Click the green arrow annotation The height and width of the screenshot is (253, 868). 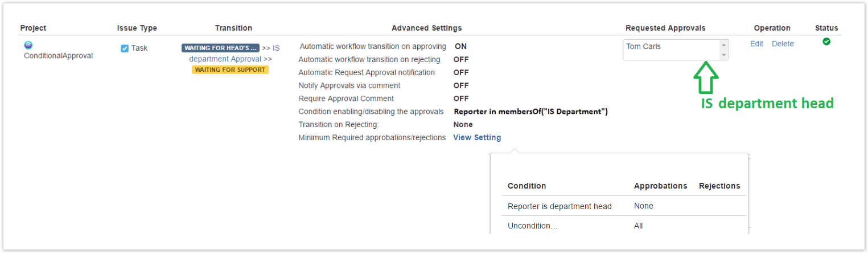706,77
